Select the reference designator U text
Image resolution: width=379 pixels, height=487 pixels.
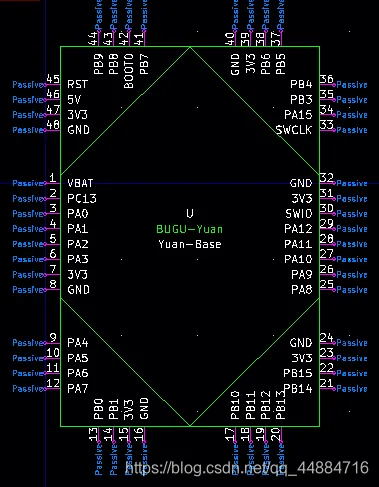(x=190, y=213)
